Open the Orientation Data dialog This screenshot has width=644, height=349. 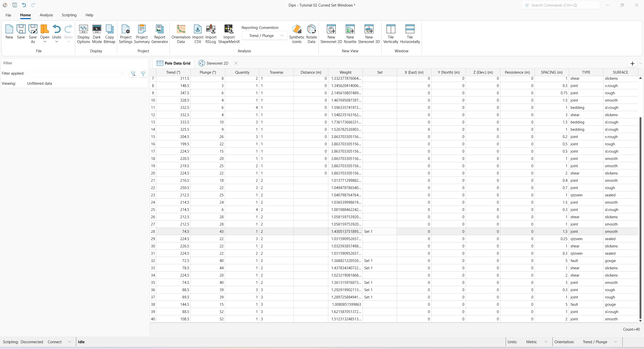(181, 34)
